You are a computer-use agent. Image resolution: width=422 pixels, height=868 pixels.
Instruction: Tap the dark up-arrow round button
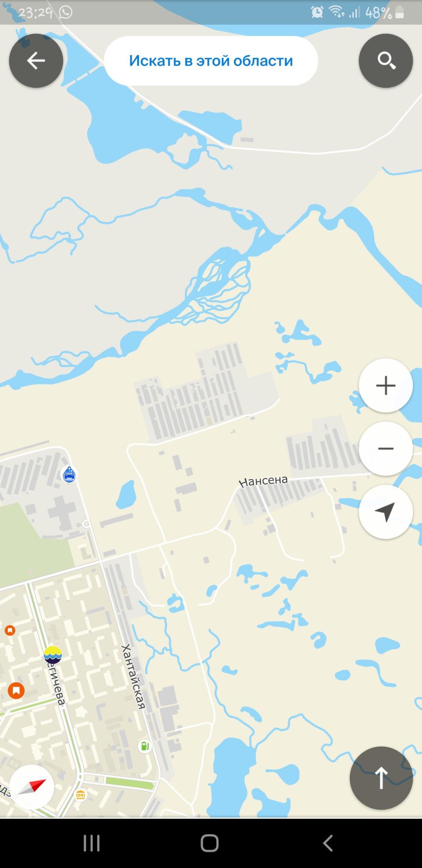pos(381,778)
